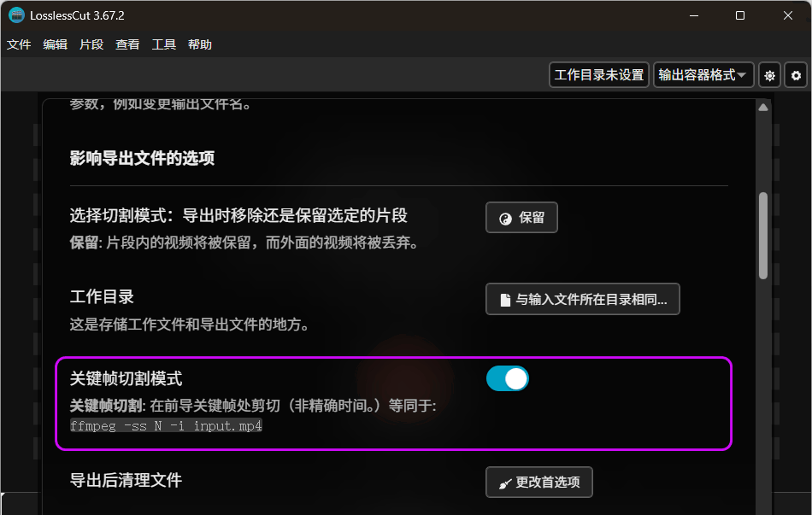Open the 查看 menu

pos(127,44)
